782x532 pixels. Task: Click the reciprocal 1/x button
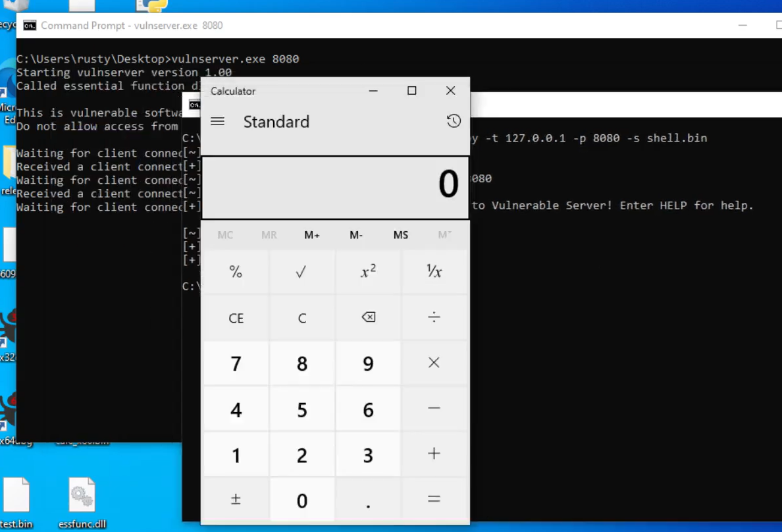[434, 272]
